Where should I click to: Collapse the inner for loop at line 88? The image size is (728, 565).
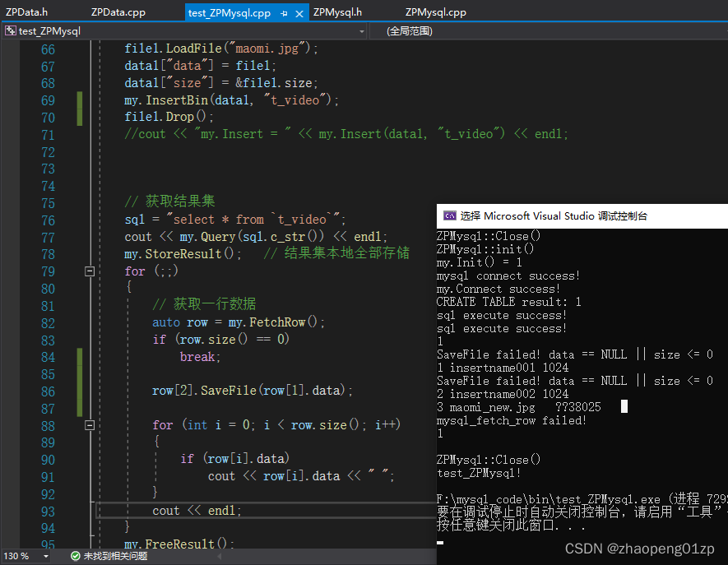pyautogui.click(x=90, y=425)
